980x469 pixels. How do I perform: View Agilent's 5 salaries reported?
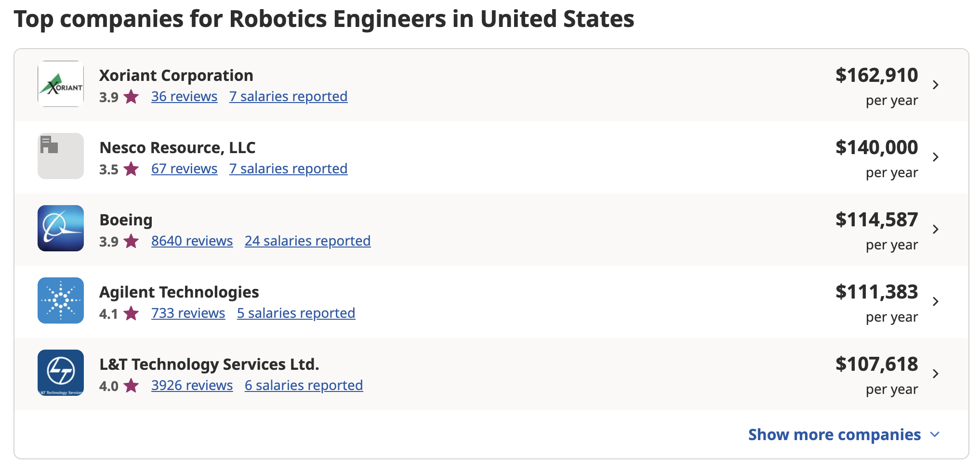pos(296,313)
